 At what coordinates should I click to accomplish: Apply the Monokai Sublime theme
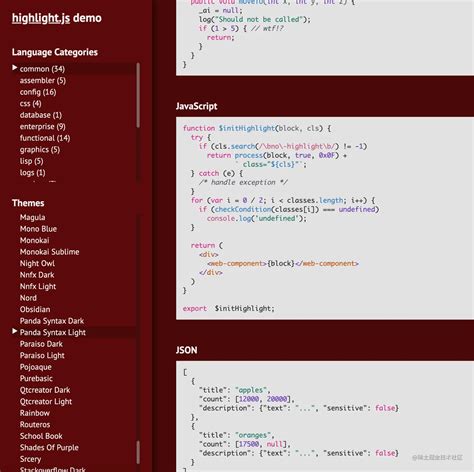point(49,252)
